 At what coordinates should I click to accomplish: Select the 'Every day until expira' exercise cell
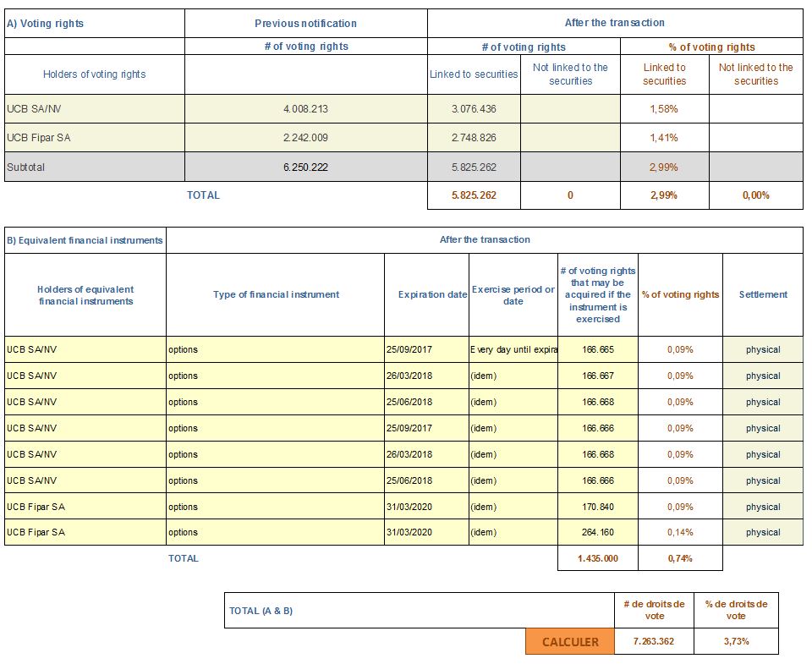(513, 349)
